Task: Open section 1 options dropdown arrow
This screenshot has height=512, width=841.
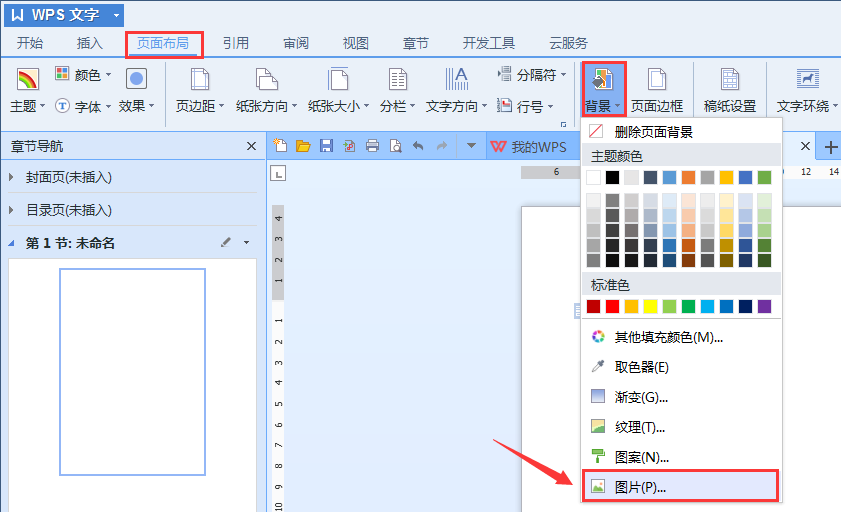Action: 246,242
